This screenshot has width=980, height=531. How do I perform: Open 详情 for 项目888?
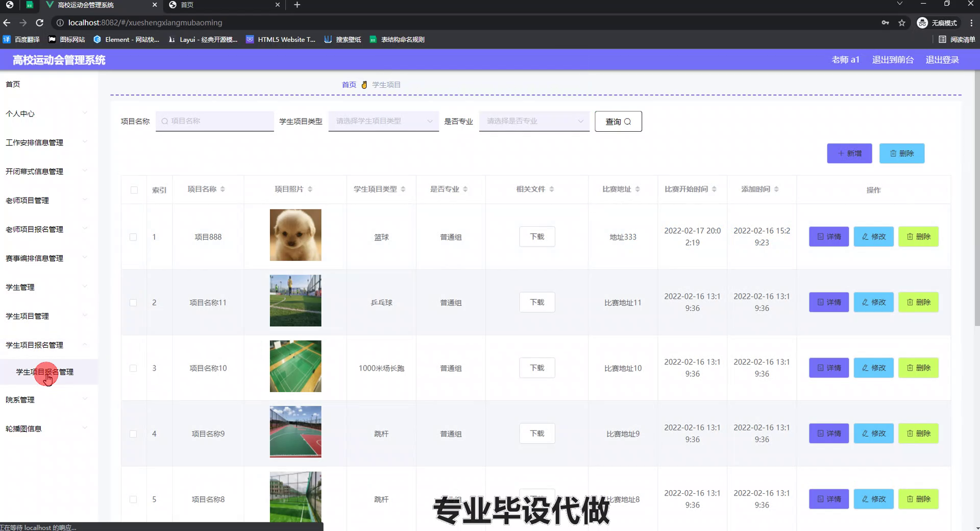(x=829, y=237)
